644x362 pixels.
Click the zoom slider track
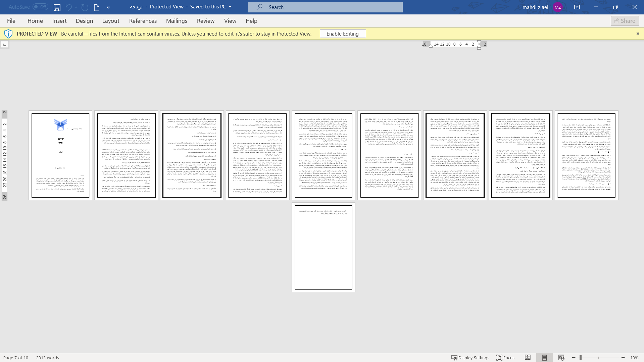pos(598,358)
